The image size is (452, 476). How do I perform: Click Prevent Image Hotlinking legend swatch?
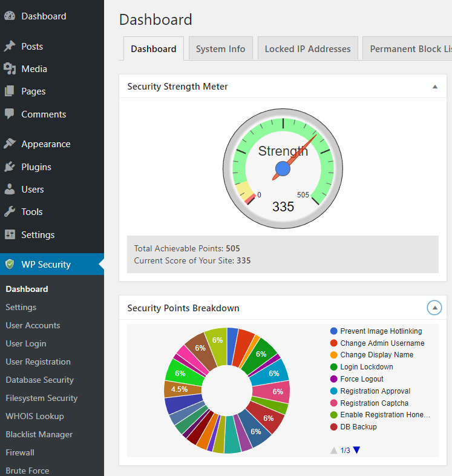click(x=333, y=331)
